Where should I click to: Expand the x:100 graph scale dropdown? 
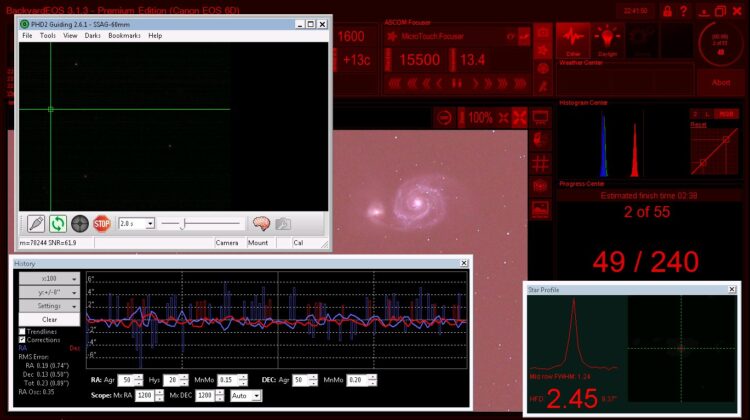pyautogui.click(x=49, y=278)
